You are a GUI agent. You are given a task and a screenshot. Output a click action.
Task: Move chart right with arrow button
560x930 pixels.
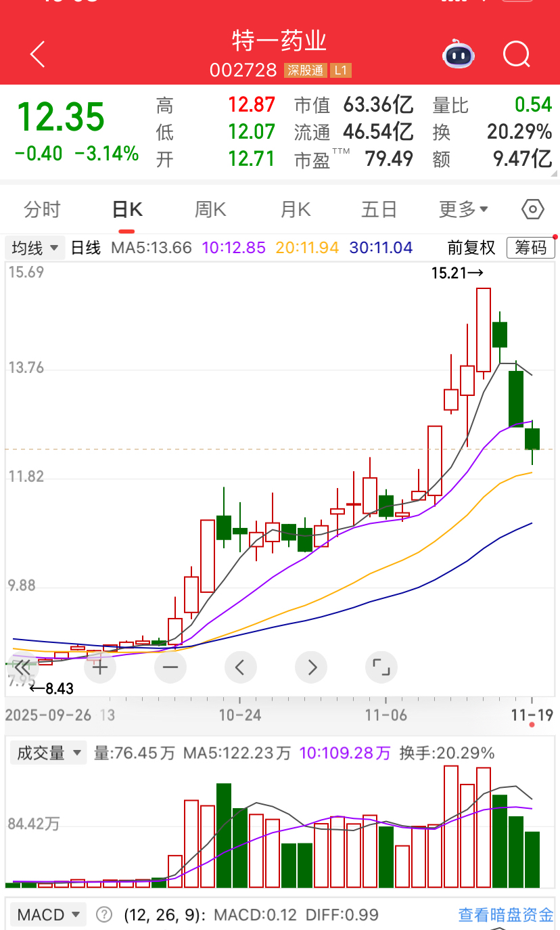click(311, 668)
